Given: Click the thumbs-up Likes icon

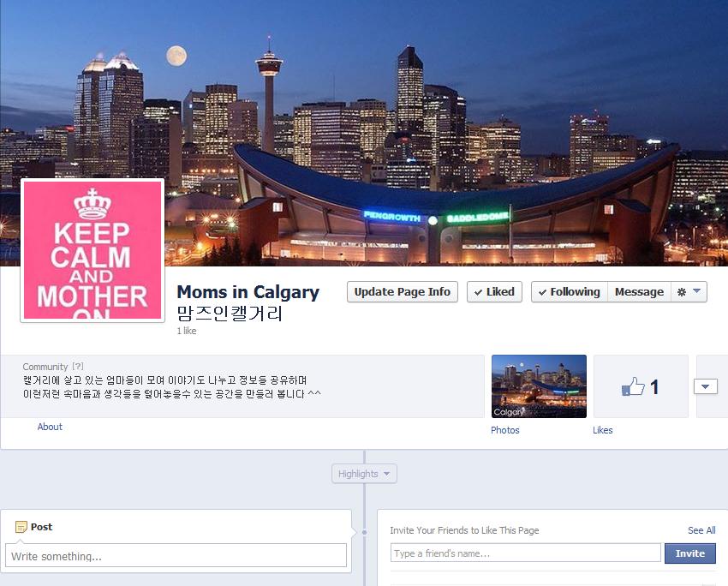Looking at the screenshot, I should click(633, 386).
